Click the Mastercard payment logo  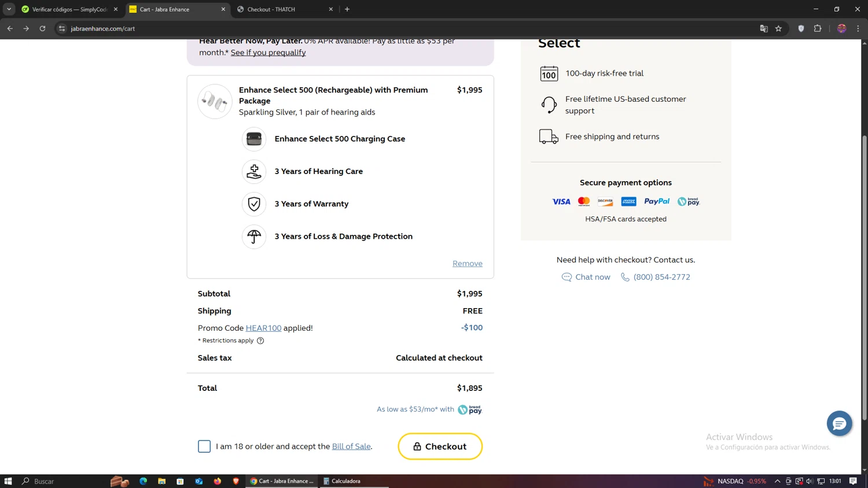point(584,202)
